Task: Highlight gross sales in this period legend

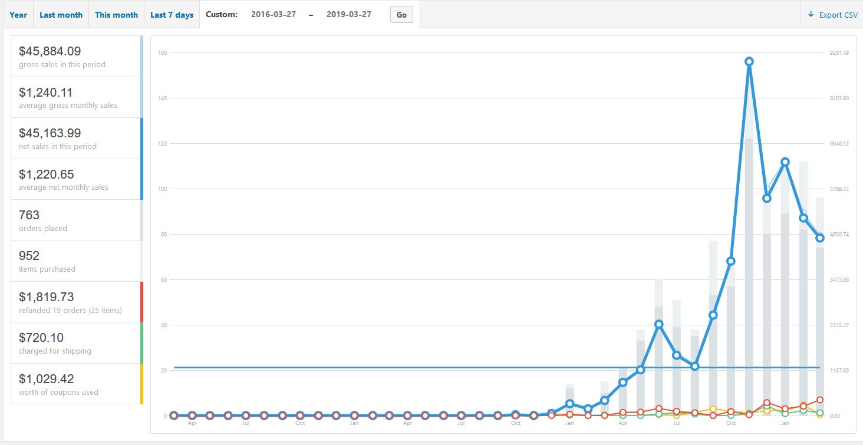Action: point(74,56)
